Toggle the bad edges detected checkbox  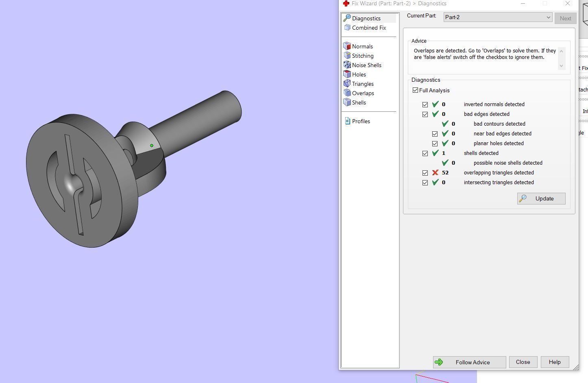pos(425,114)
